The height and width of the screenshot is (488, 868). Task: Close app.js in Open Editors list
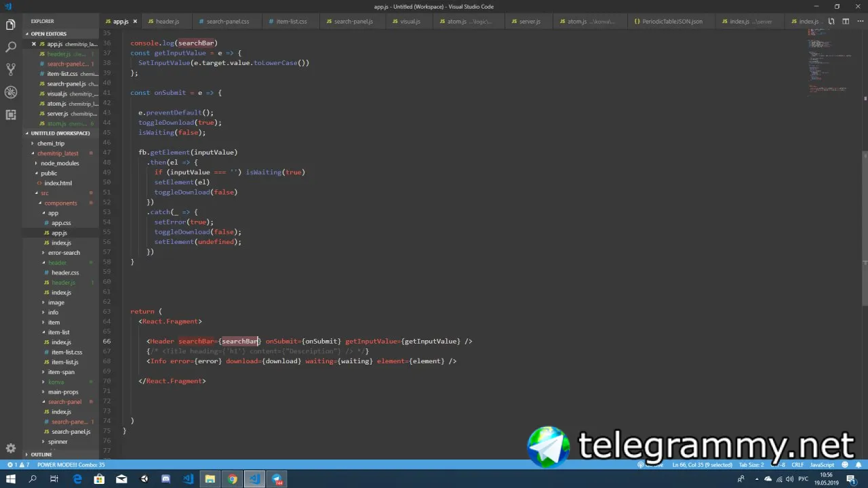34,44
